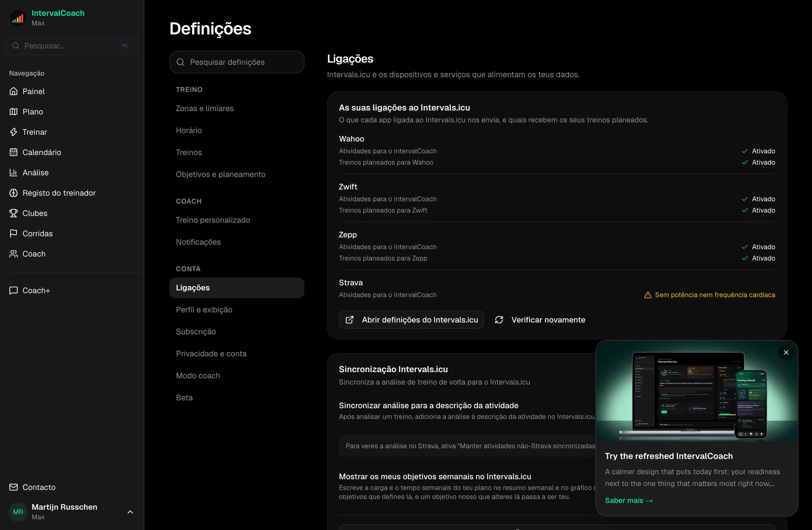The height and width of the screenshot is (530, 812).
Task: Click the MR user avatar
Action: pos(18,512)
